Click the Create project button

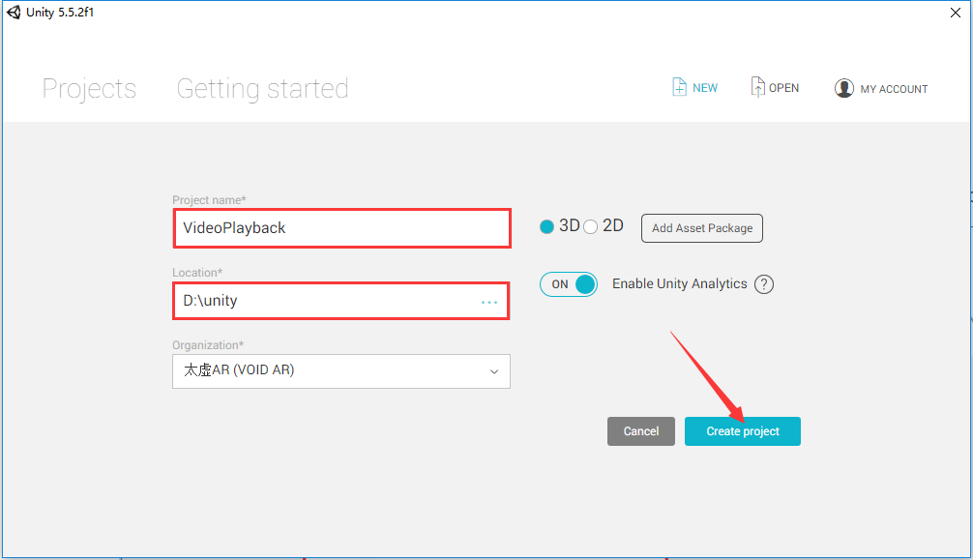click(x=743, y=430)
